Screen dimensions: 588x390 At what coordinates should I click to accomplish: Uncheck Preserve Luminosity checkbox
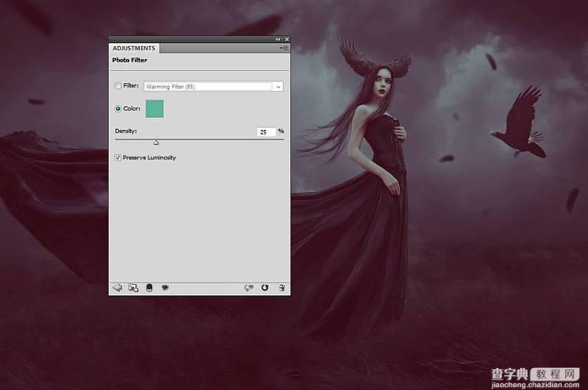click(x=118, y=157)
